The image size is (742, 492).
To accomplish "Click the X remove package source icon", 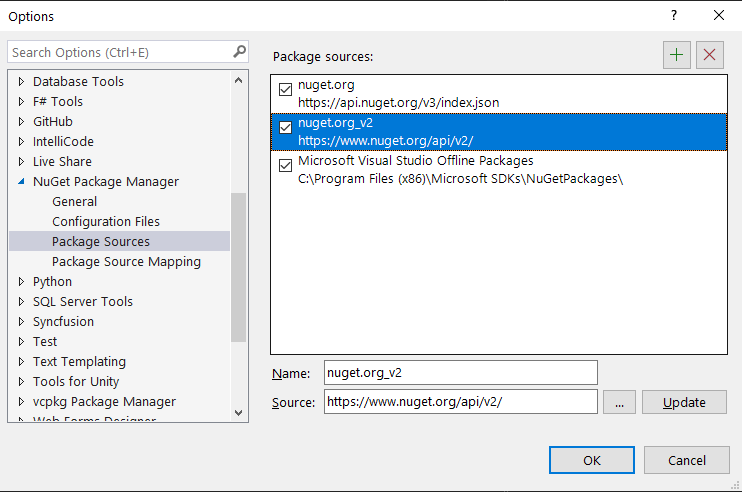I will (x=710, y=55).
